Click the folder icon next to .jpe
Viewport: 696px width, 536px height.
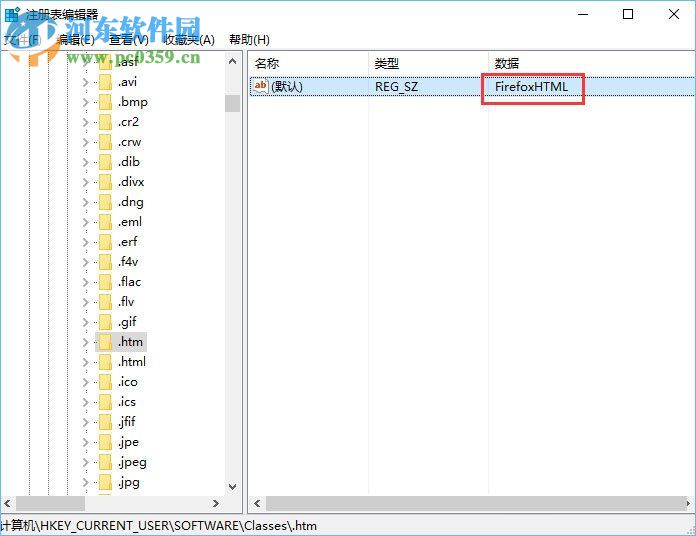point(105,442)
